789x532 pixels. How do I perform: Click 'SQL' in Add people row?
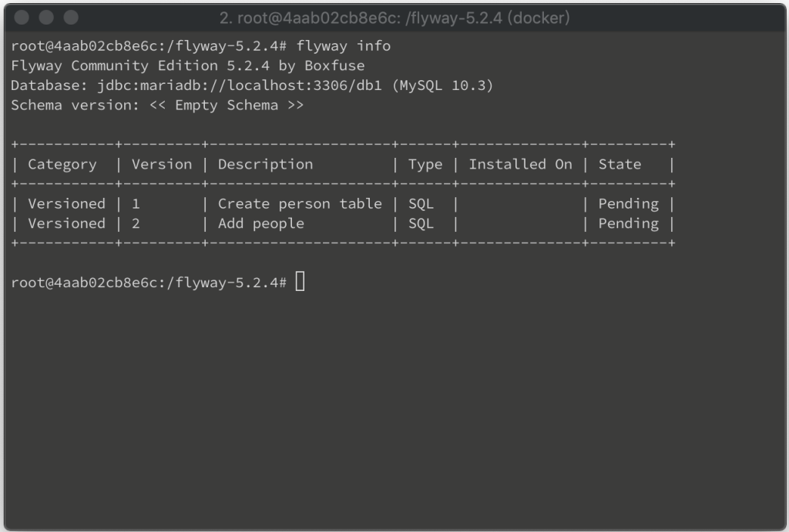click(421, 223)
